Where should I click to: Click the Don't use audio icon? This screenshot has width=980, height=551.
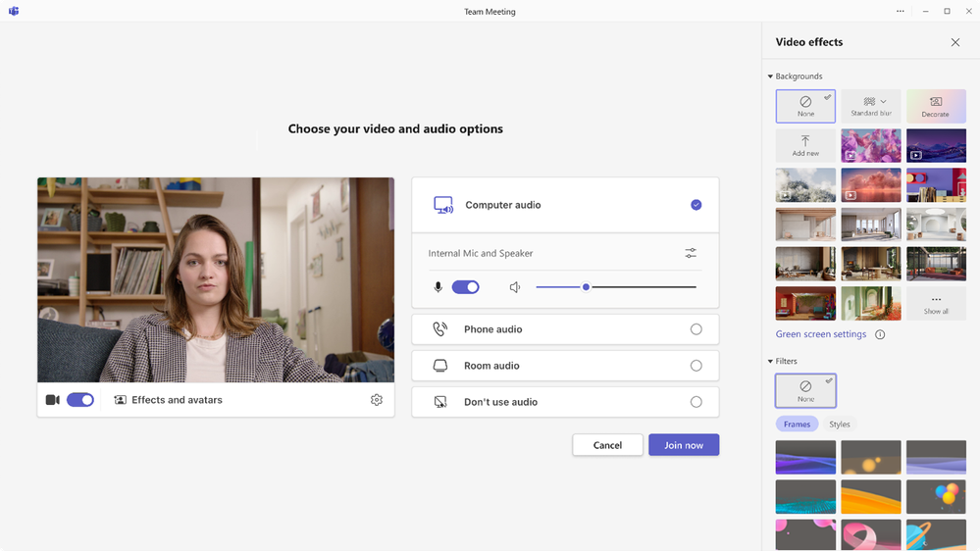click(x=440, y=402)
